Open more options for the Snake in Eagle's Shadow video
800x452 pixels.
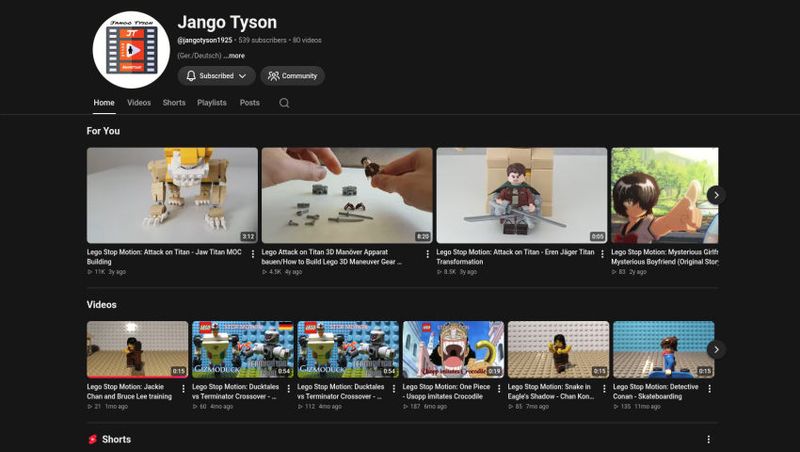[x=604, y=389]
